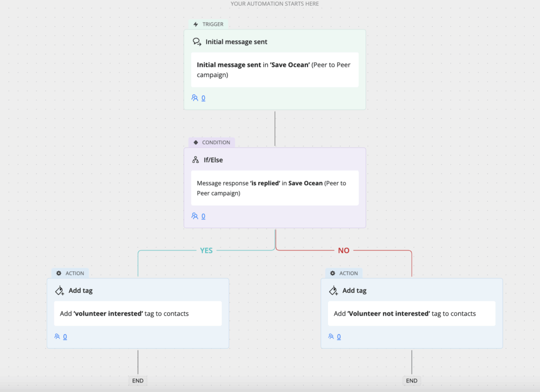This screenshot has height=392, width=540.
Task: Click the tag icon on volunteer interested card
Action: (x=60, y=290)
